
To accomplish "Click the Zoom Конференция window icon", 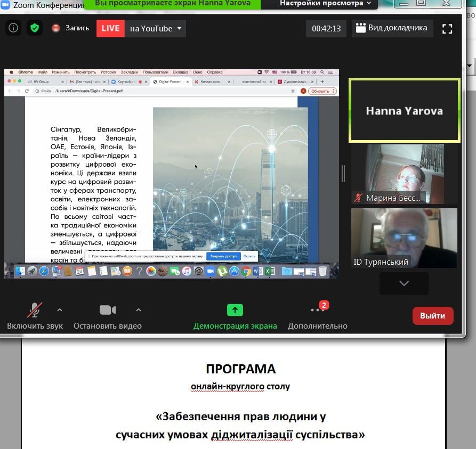I will pos(5,5).
